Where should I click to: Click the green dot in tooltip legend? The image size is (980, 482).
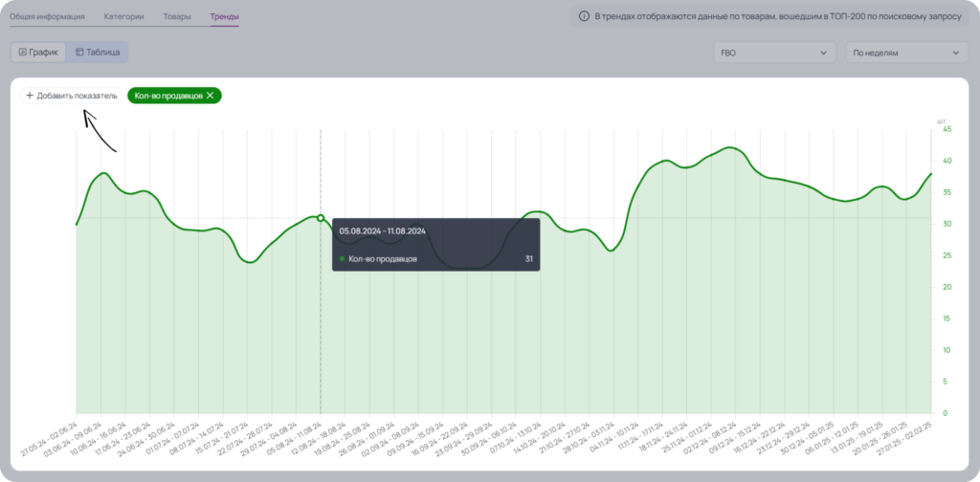click(342, 258)
